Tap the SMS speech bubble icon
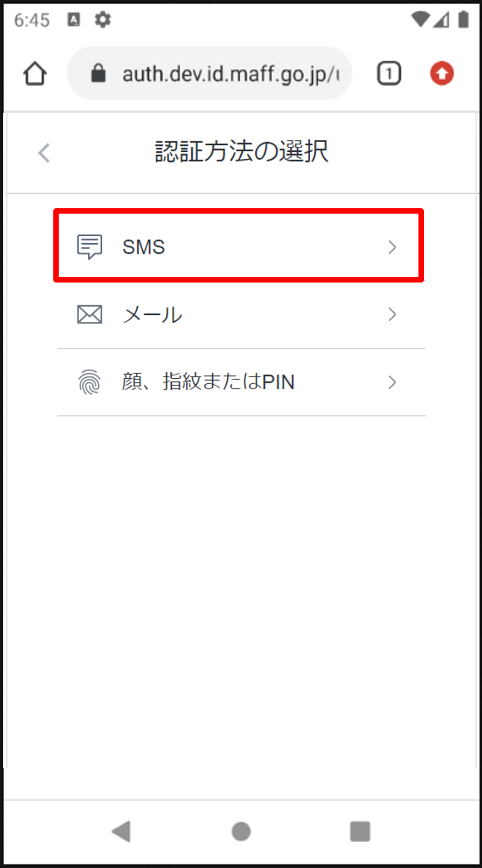The image size is (482, 868). click(89, 246)
